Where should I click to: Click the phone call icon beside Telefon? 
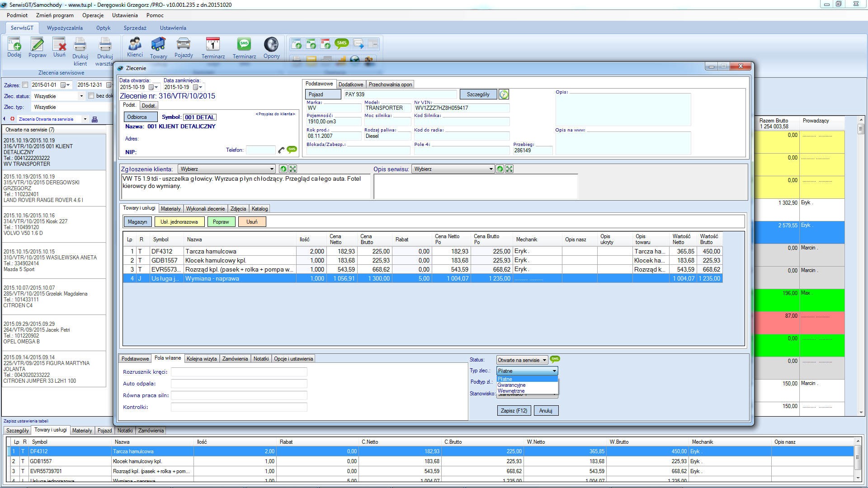tap(281, 150)
